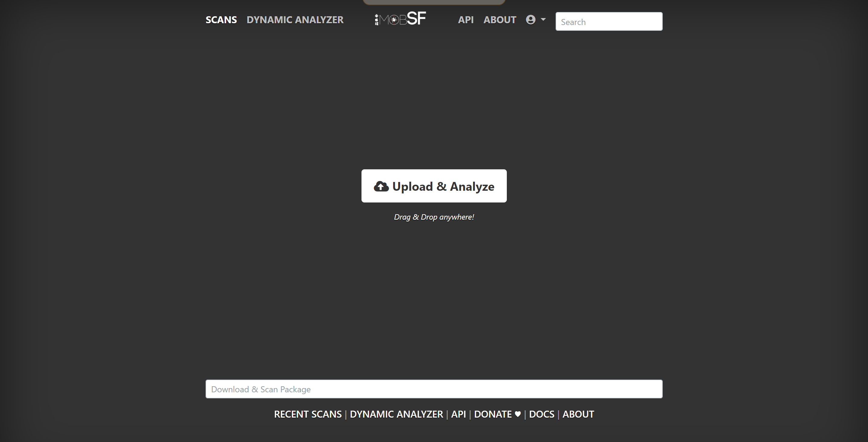Screen dimensions: 868x442
Task: Focus the Download & Scan Package field
Action: pyautogui.click(x=434, y=389)
